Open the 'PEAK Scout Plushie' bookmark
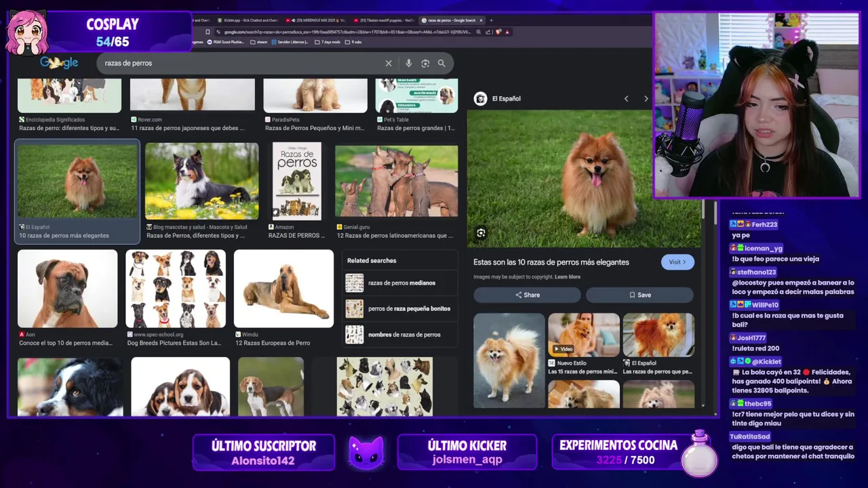This screenshot has width=868, height=488. pyautogui.click(x=226, y=42)
